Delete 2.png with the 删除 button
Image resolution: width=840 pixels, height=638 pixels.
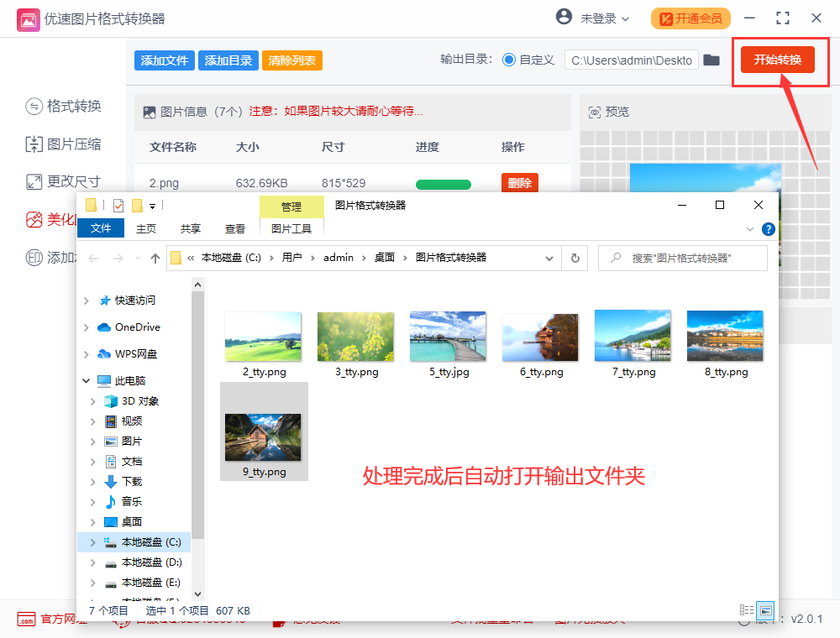(x=519, y=183)
